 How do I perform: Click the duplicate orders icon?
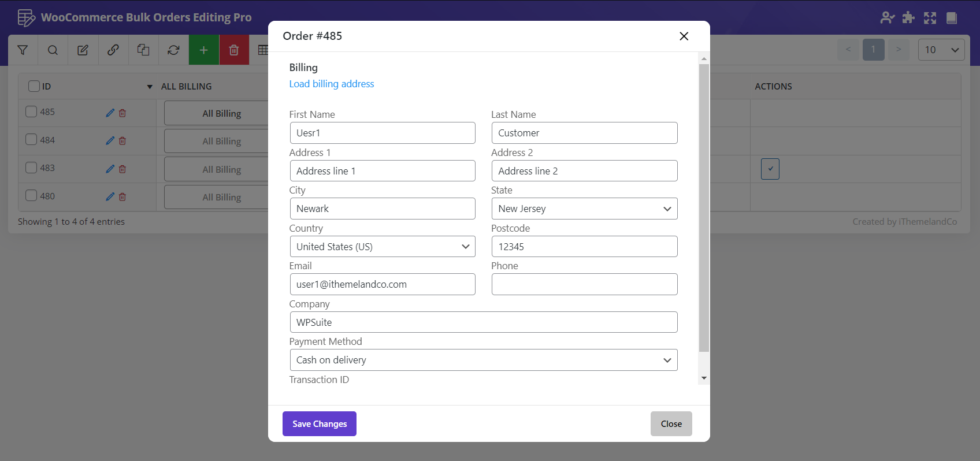tap(143, 50)
